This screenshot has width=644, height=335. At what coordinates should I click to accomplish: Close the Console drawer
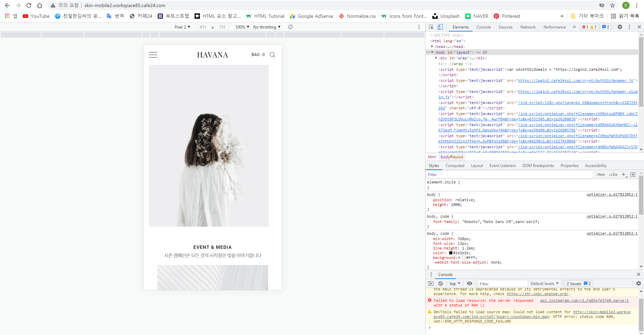click(639, 274)
